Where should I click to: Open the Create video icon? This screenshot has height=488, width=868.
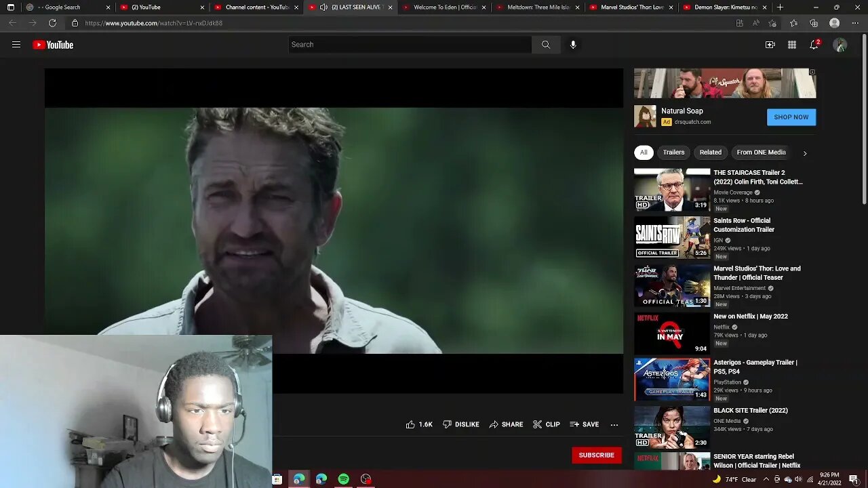(x=770, y=45)
